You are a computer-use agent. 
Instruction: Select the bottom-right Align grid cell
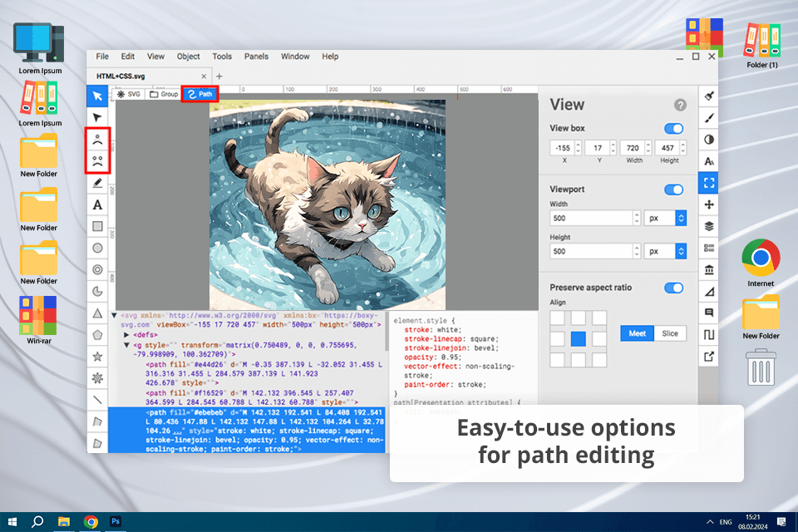point(599,359)
